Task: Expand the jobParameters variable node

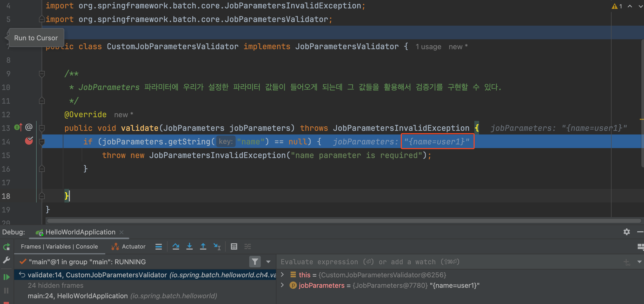Action: tap(282, 285)
